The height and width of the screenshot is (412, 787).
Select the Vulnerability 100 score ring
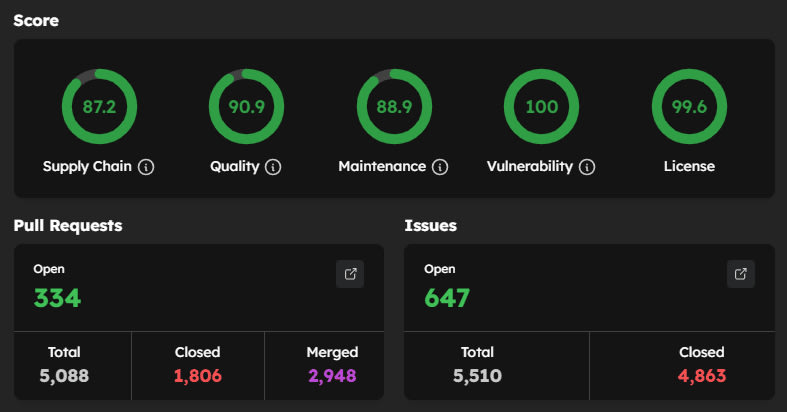[x=541, y=107]
